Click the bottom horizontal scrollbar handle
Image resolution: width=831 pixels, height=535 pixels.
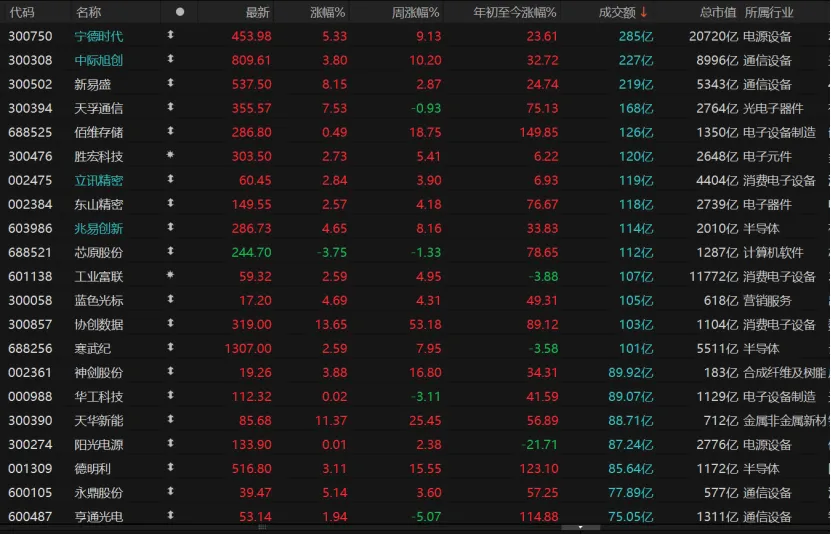click(581, 527)
